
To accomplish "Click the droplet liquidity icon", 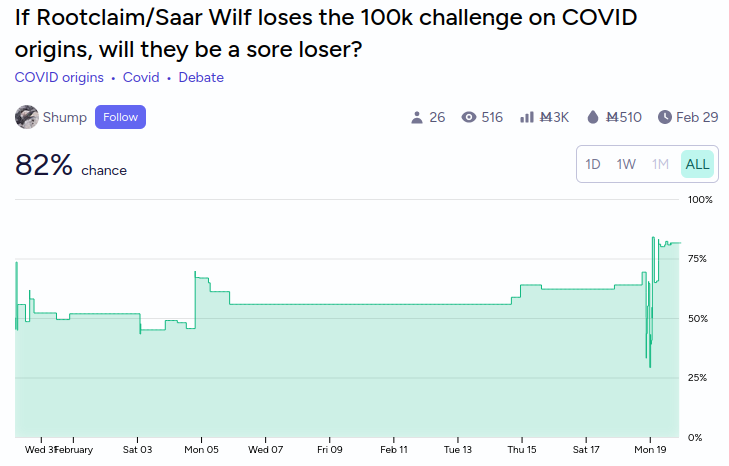I will coord(592,117).
